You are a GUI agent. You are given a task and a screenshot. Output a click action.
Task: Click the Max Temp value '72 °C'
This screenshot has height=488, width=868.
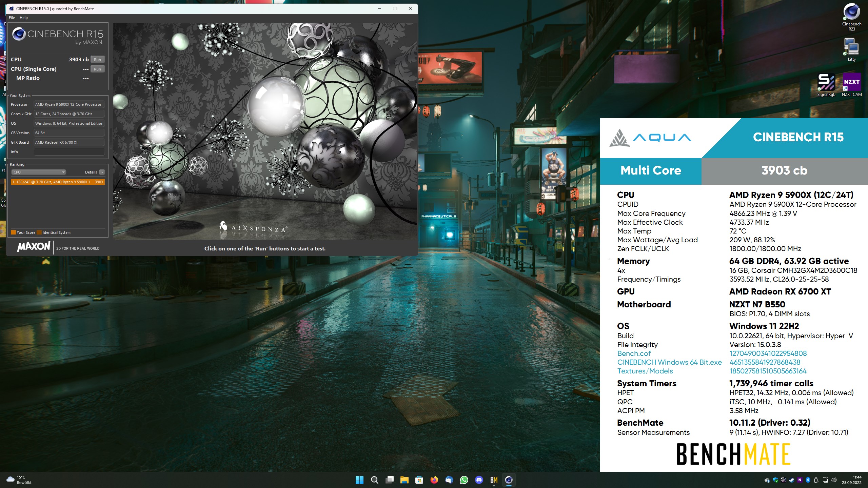pos(738,231)
